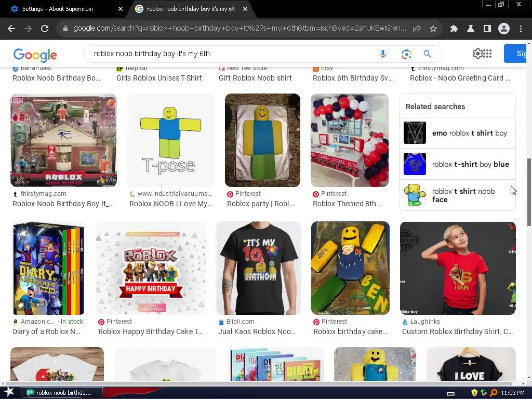Open Roblox birthday cake... Pinterest link
This screenshot has width=532, height=399.
351,331
